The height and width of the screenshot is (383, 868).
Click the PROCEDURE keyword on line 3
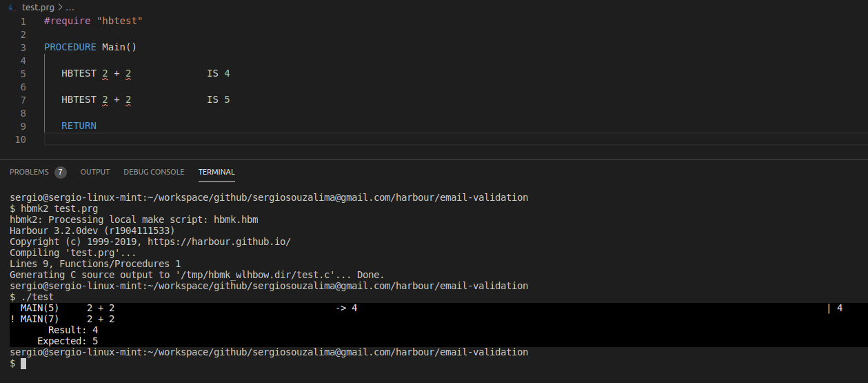[x=70, y=48]
